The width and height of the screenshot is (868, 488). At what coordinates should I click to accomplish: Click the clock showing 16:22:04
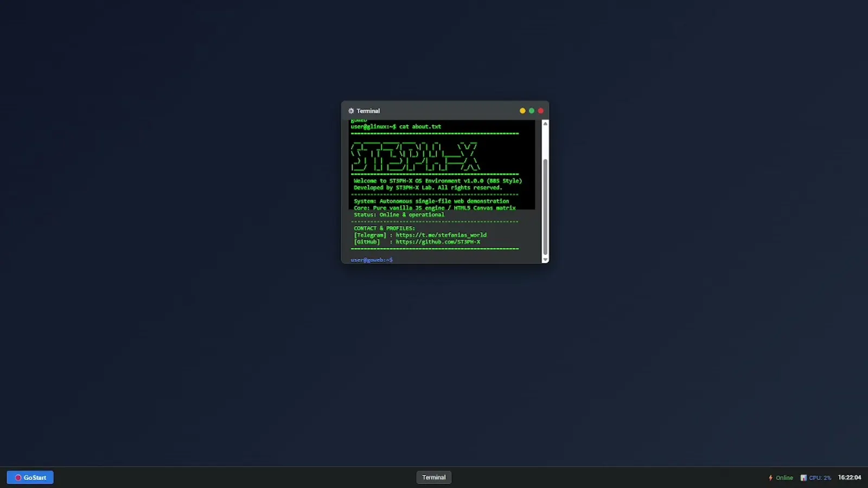tap(850, 477)
